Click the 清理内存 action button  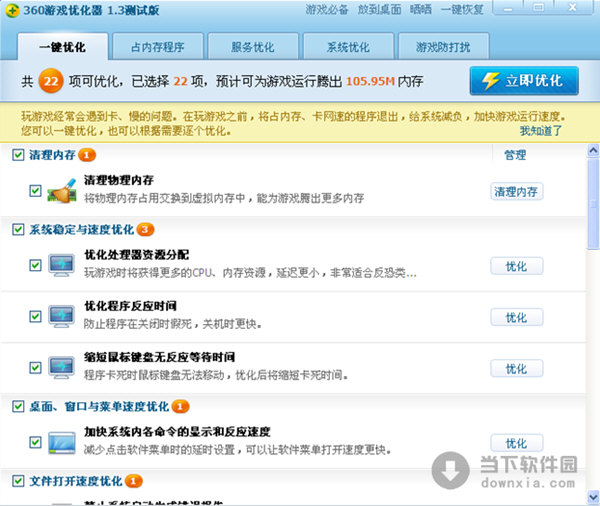coord(516,191)
